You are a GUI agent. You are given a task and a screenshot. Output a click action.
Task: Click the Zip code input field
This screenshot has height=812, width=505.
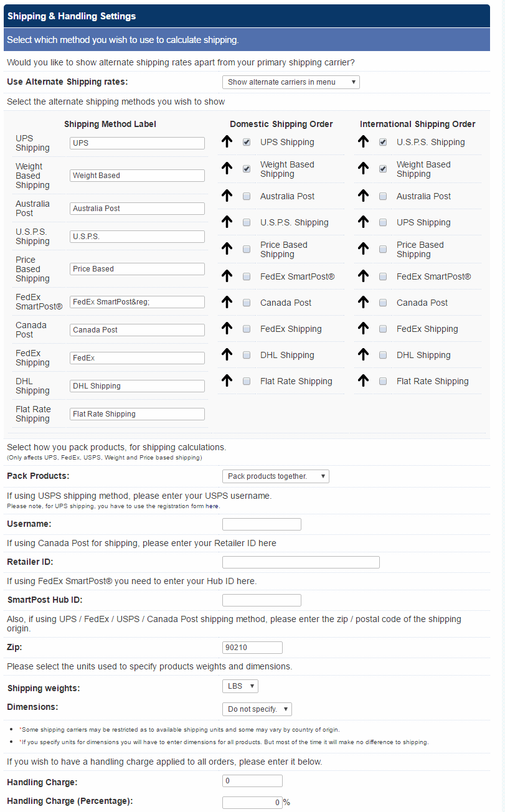click(252, 647)
